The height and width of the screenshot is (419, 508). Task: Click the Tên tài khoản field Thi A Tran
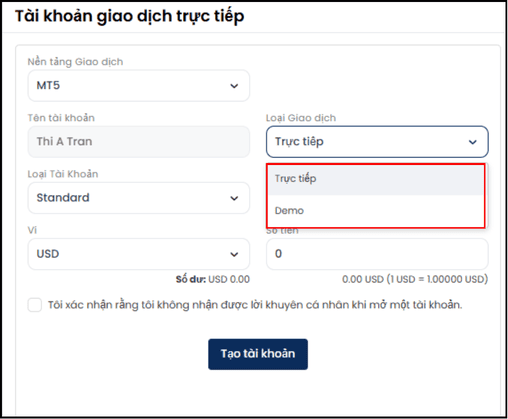coord(138,142)
